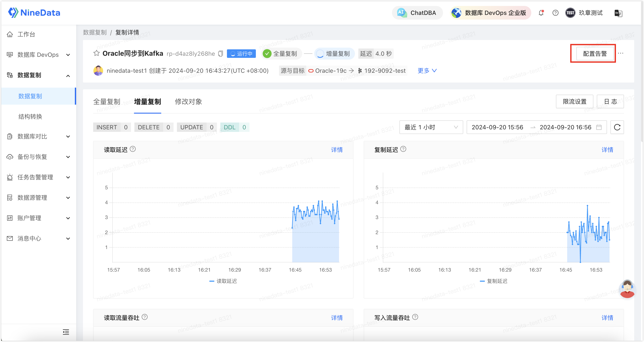Click the Oracle-19c source icon

311,71
